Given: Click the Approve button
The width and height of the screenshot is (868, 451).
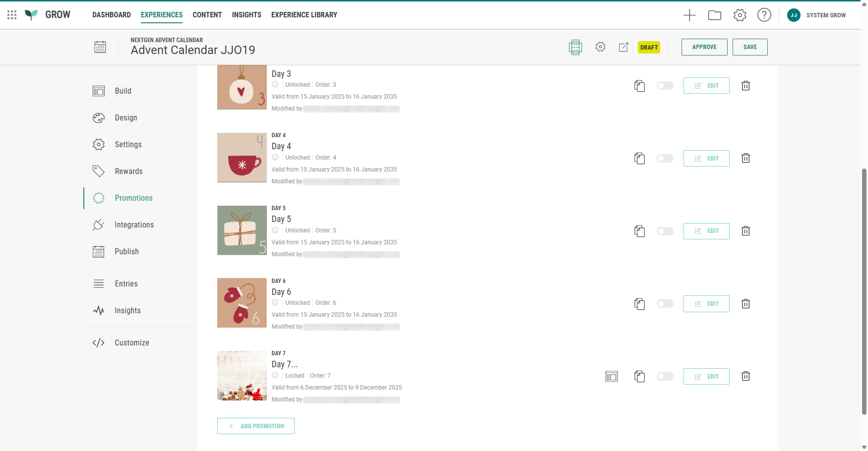Looking at the screenshot, I should 704,47.
